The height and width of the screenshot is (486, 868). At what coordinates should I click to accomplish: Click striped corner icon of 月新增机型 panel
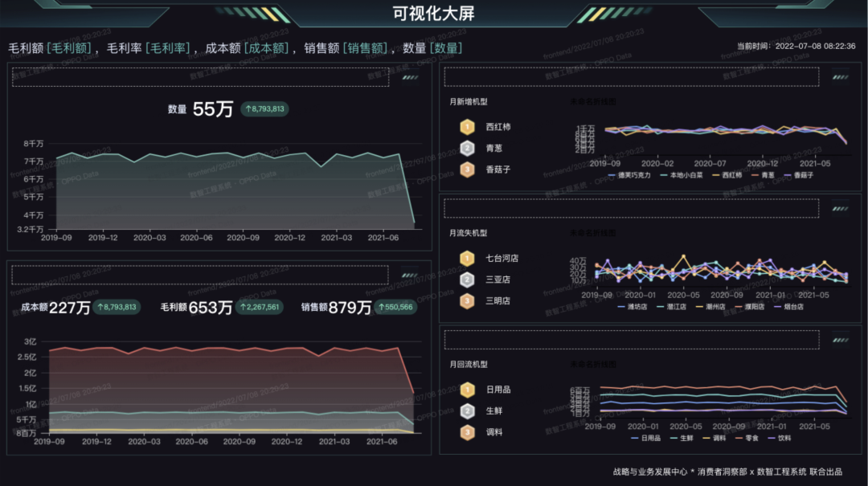841,77
